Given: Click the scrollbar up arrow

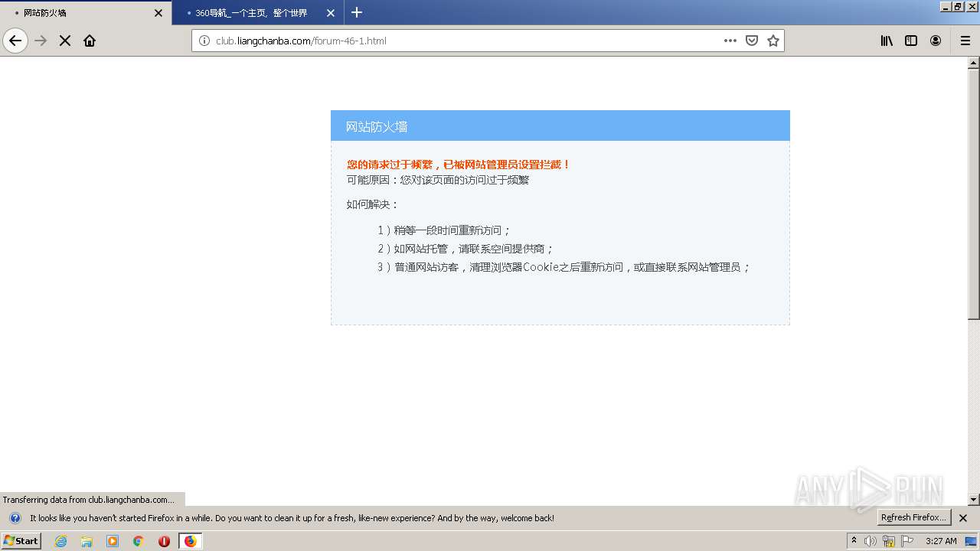Looking at the screenshot, I should (974, 63).
